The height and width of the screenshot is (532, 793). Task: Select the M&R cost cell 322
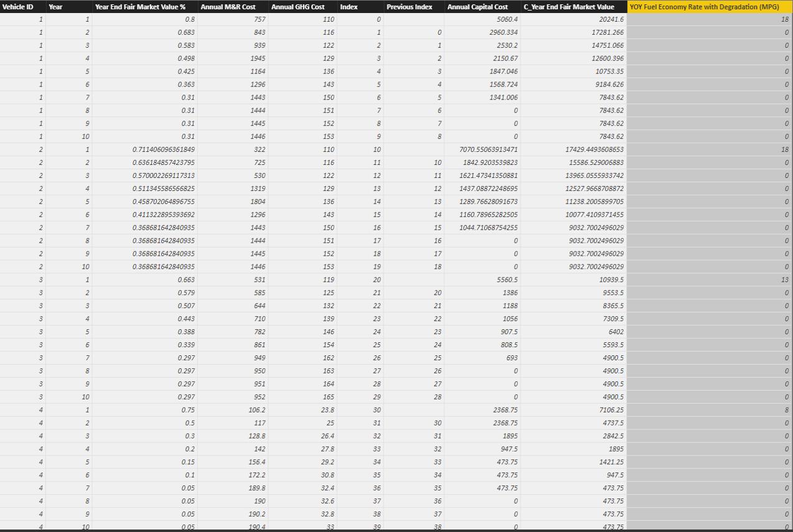point(233,150)
